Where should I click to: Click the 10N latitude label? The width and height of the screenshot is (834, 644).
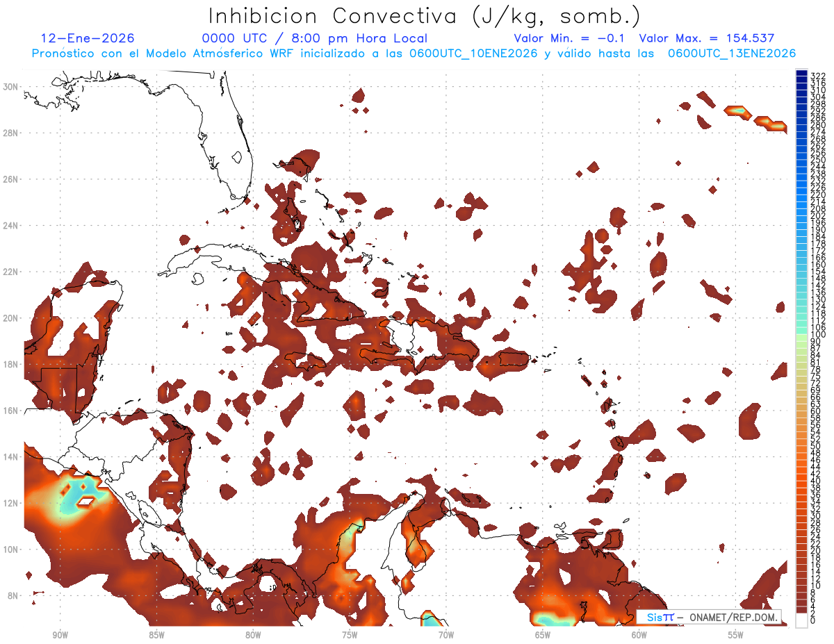tap(11, 550)
